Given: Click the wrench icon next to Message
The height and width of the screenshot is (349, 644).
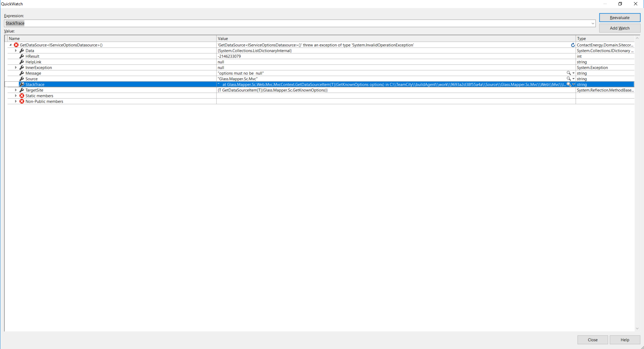Looking at the screenshot, I should 22,73.
